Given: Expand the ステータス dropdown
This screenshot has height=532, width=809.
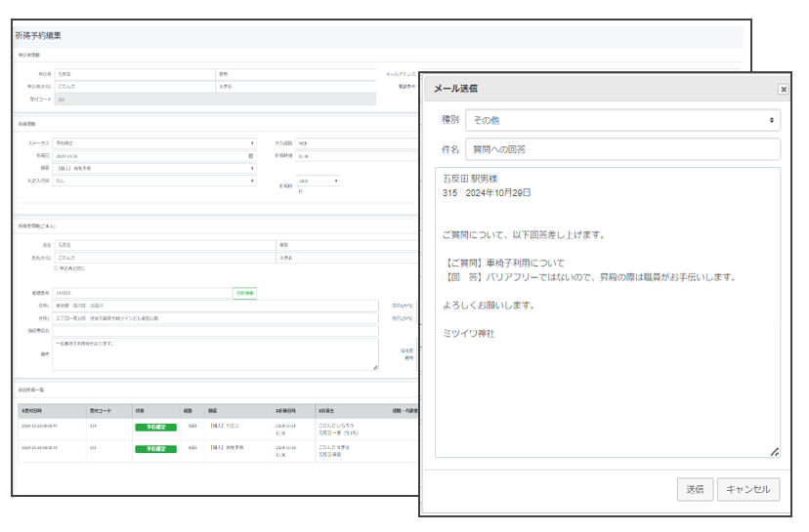Looking at the screenshot, I should (154, 143).
